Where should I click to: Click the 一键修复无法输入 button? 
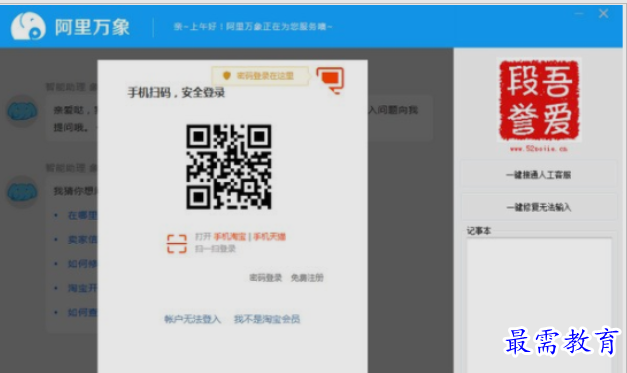[539, 207]
